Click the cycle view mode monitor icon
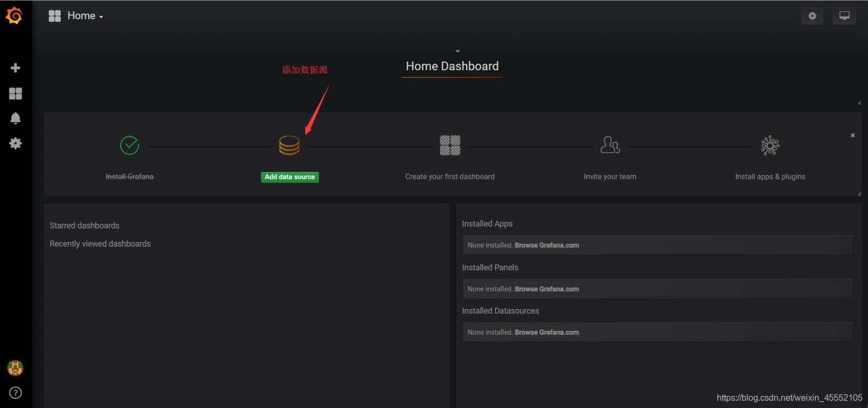This screenshot has width=868, height=408. tap(844, 16)
